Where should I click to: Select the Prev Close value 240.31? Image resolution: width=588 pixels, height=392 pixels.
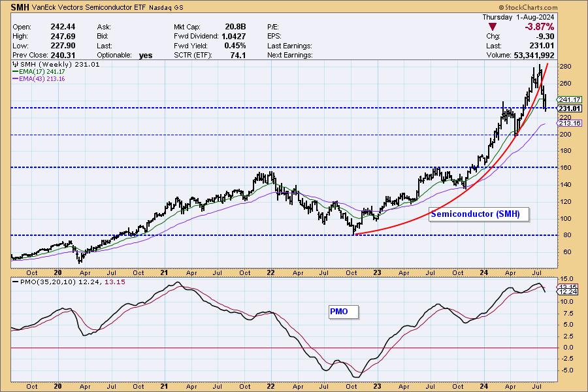coord(63,55)
